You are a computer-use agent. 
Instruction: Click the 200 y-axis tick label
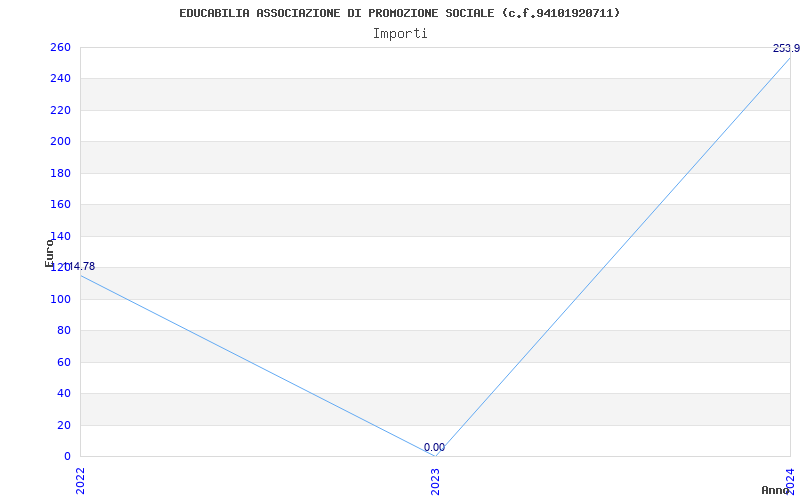(x=60, y=141)
